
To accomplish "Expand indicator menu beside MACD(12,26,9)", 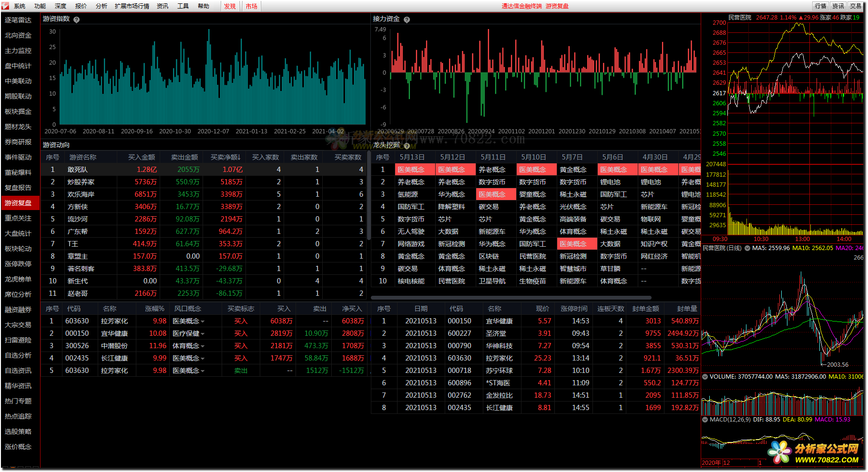I will (705, 420).
